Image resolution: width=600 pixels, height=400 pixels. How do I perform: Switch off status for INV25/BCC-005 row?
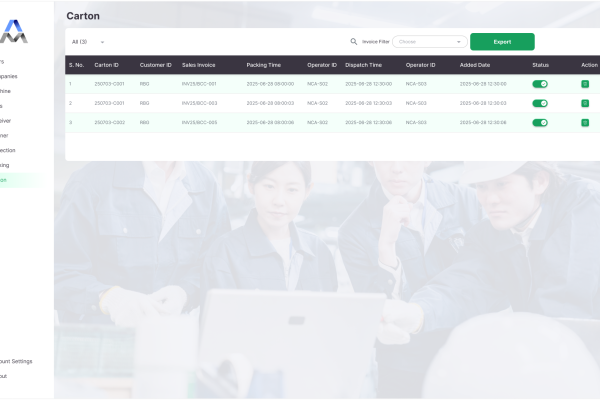(x=540, y=123)
